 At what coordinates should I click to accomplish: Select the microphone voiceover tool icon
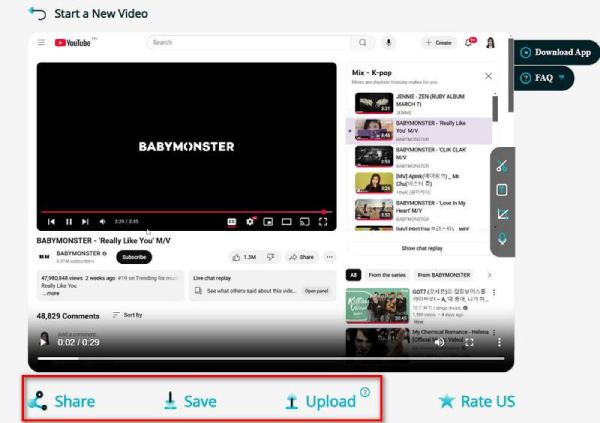502,239
